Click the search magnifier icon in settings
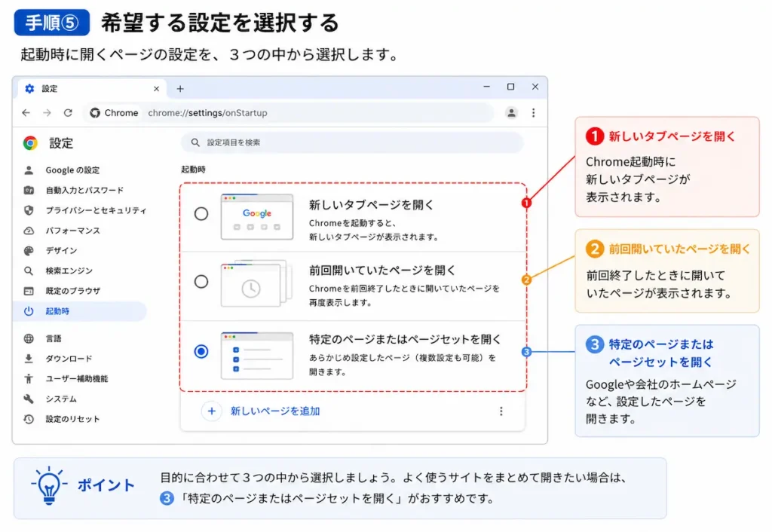 coord(195,142)
